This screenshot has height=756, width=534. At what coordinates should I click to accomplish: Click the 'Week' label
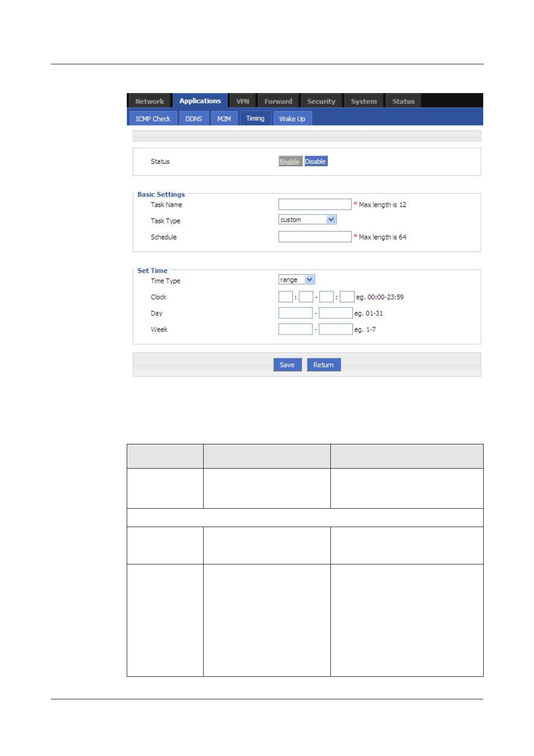[x=159, y=329]
